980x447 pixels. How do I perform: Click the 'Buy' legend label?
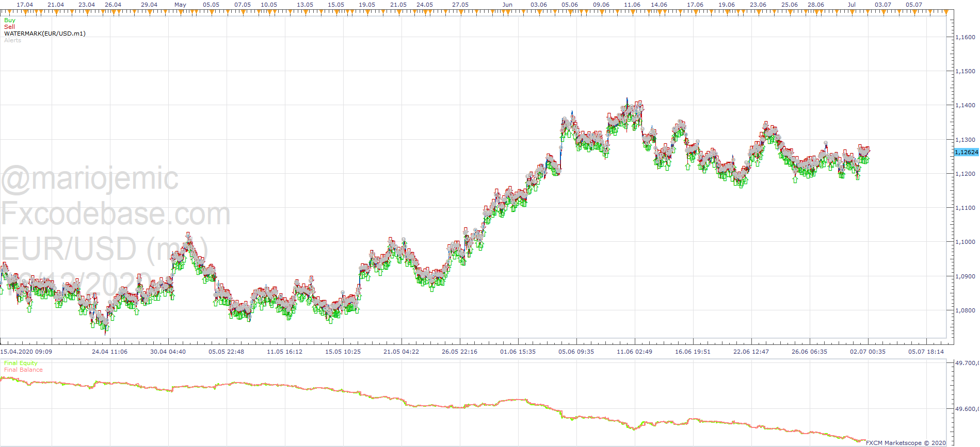click(x=10, y=20)
